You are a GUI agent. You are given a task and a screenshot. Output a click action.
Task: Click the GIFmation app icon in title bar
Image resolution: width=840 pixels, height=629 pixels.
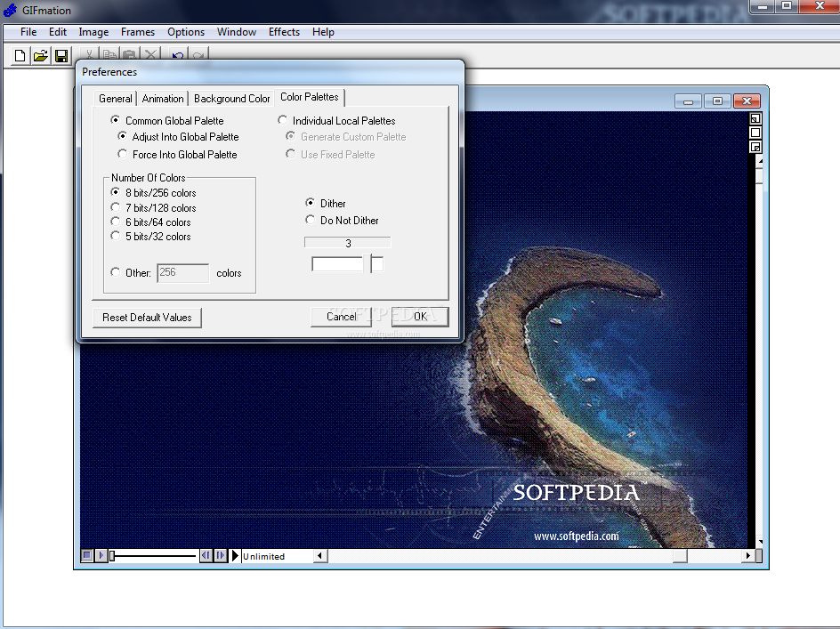coord(10,10)
